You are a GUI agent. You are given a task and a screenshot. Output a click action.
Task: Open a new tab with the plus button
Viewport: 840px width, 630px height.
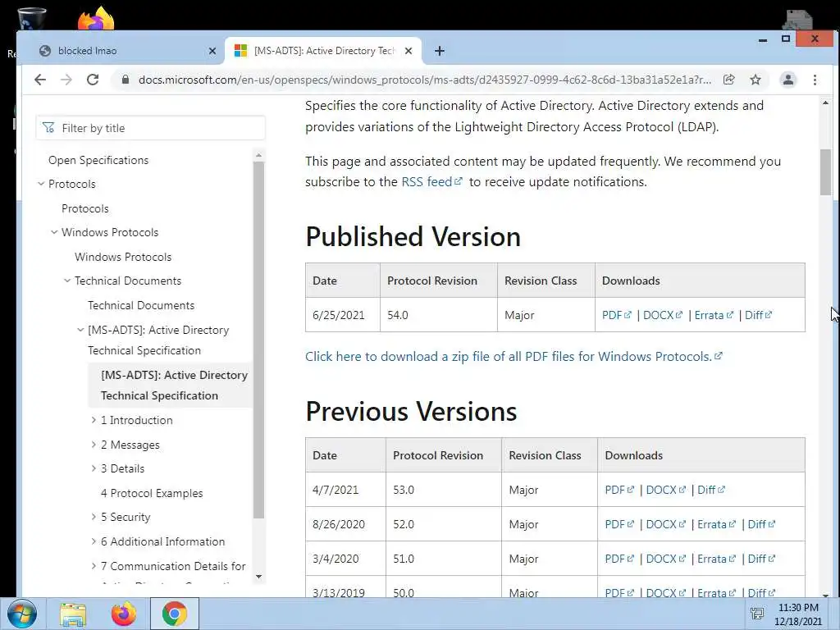pos(440,51)
